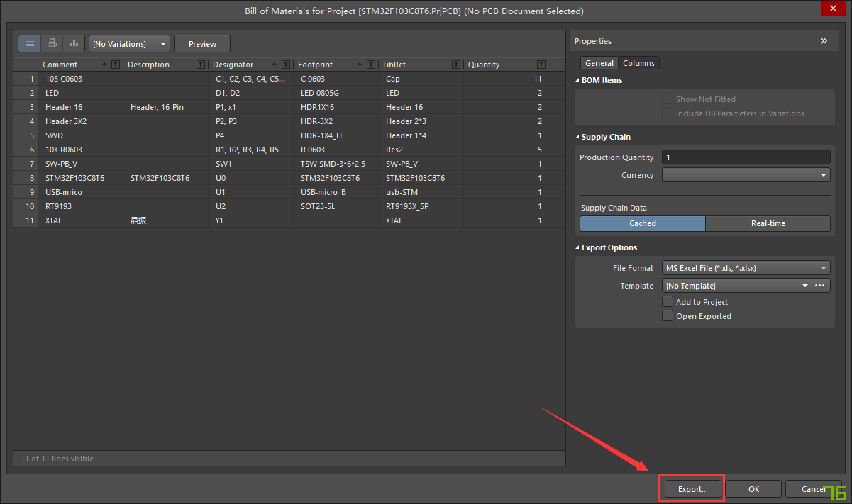
Task: Select the SWD comment cell
Action: pos(81,135)
